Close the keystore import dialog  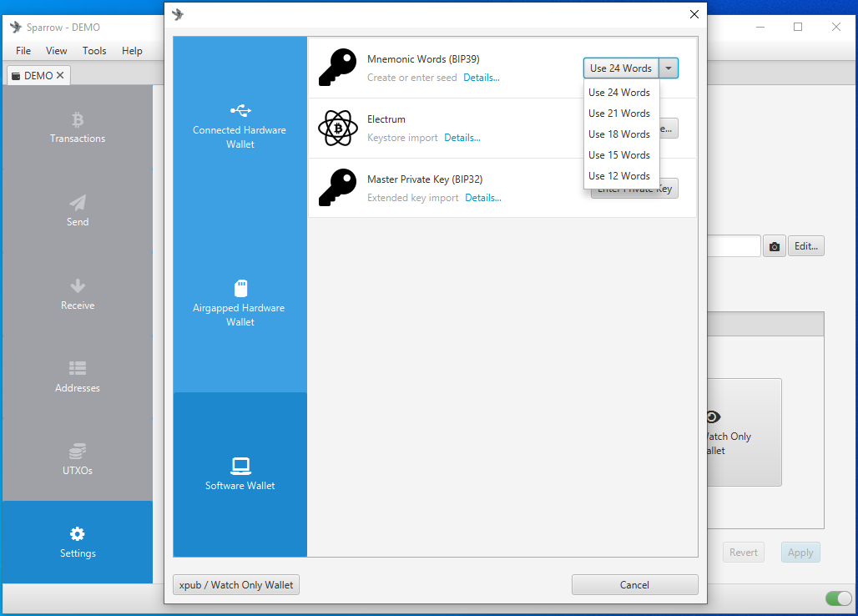tap(694, 14)
